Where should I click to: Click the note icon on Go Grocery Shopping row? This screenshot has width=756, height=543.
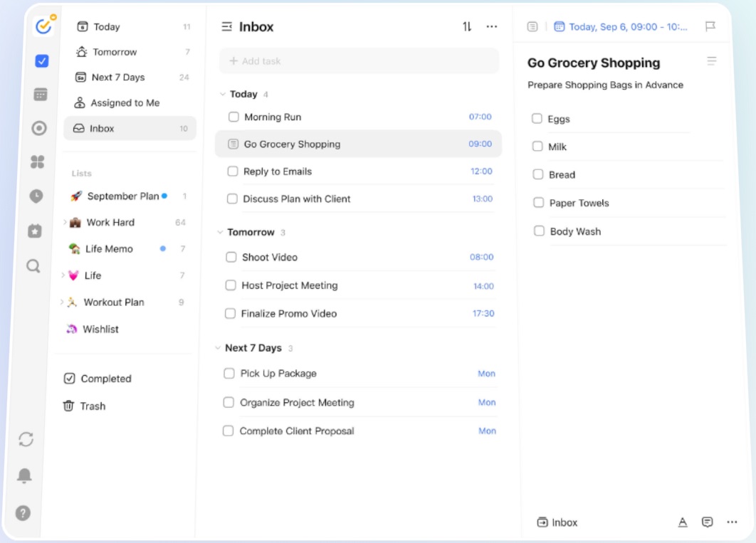233,144
